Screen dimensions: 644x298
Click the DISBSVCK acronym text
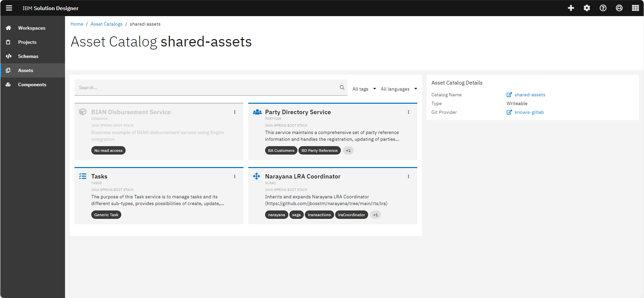(100, 119)
